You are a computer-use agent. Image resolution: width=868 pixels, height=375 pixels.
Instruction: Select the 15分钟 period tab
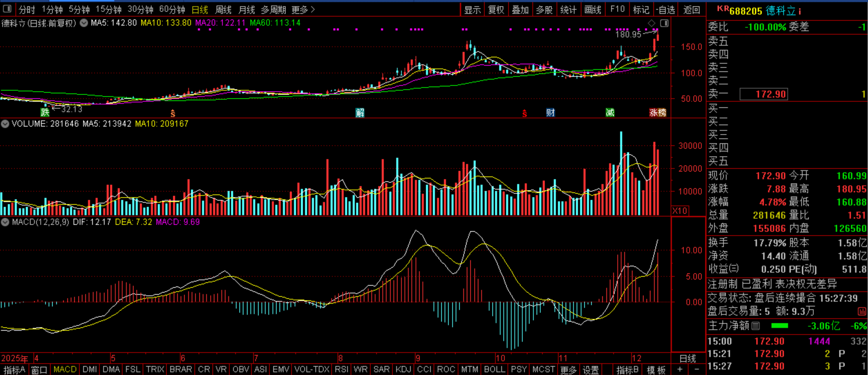[109, 9]
